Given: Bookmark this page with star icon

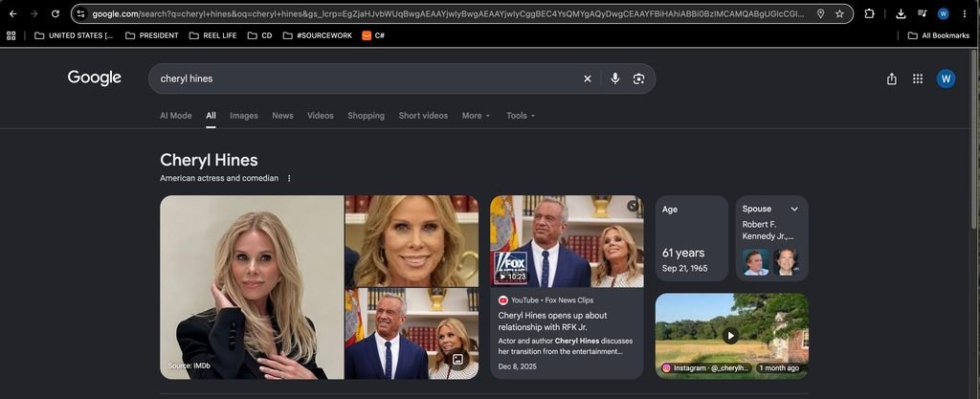Looking at the screenshot, I should coord(839,13).
